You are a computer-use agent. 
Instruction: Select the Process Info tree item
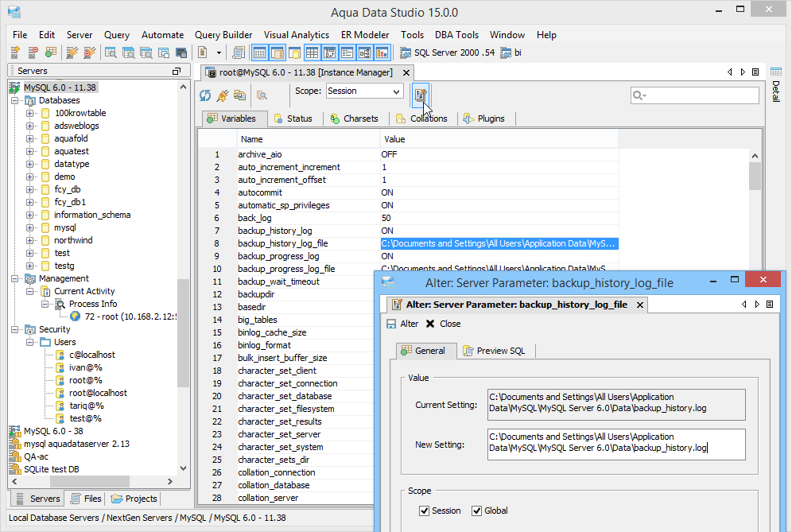pos(93,304)
